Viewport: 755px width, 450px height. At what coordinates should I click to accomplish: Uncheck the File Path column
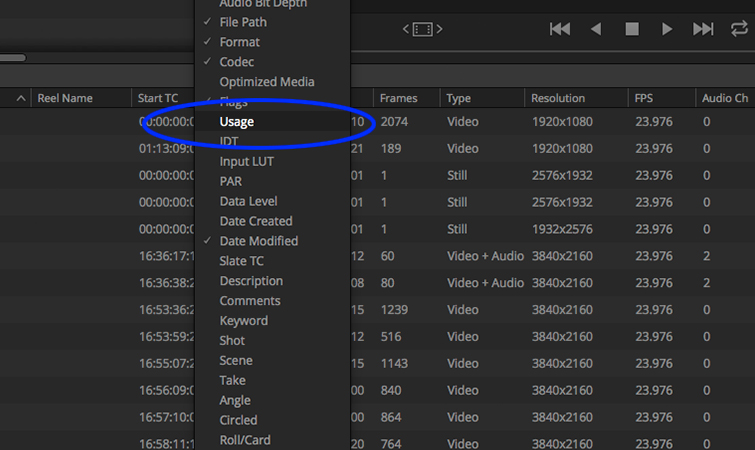click(272, 22)
